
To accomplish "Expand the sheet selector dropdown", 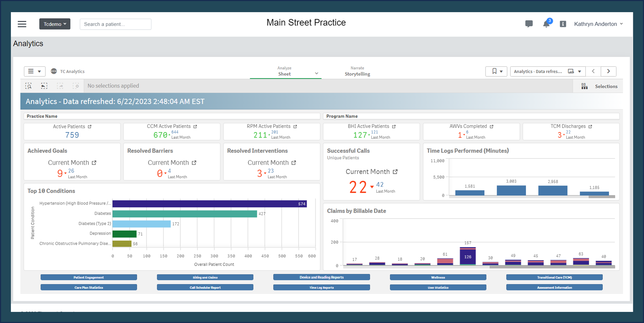I will point(317,73).
